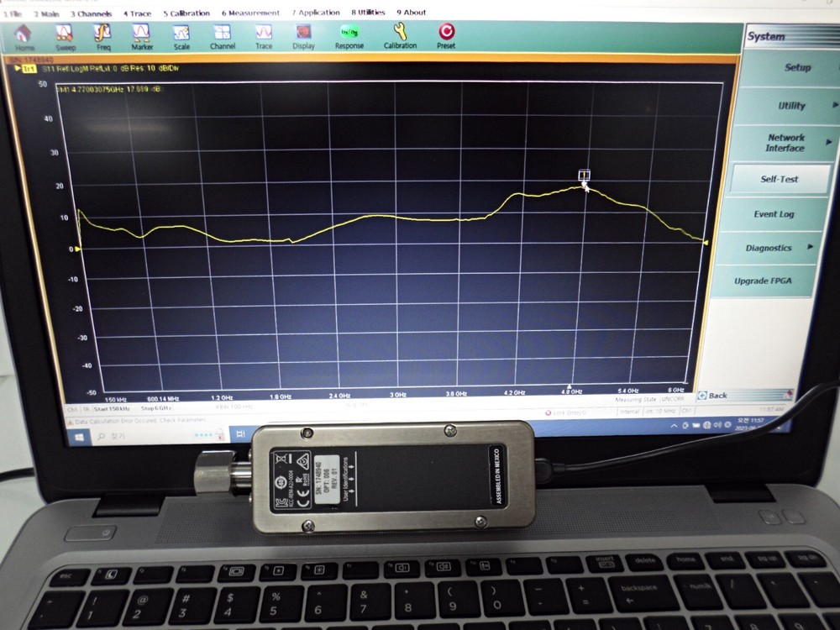The image size is (840, 630).
Task: Open the Trace toolbar icon
Action: 264,38
